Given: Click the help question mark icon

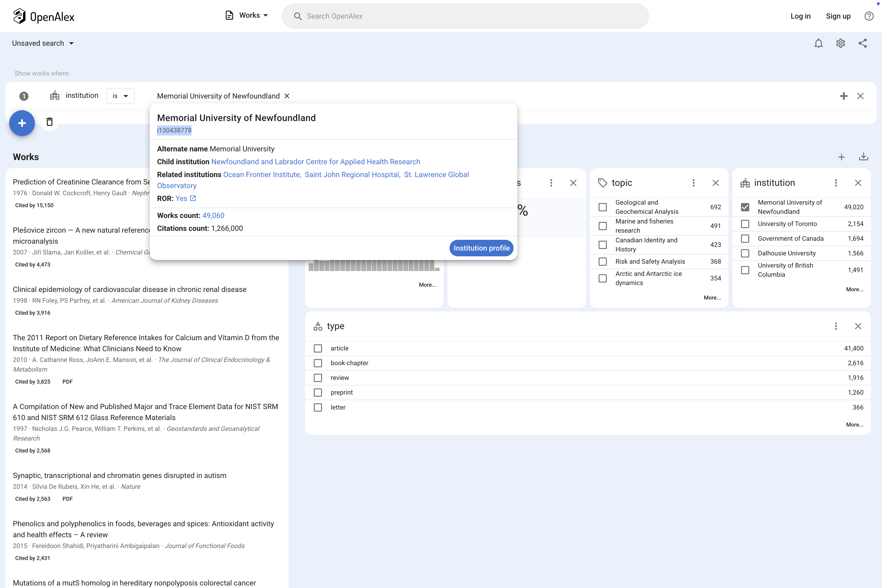Looking at the screenshot, I should pyautogui.click(x=869, y=16).
